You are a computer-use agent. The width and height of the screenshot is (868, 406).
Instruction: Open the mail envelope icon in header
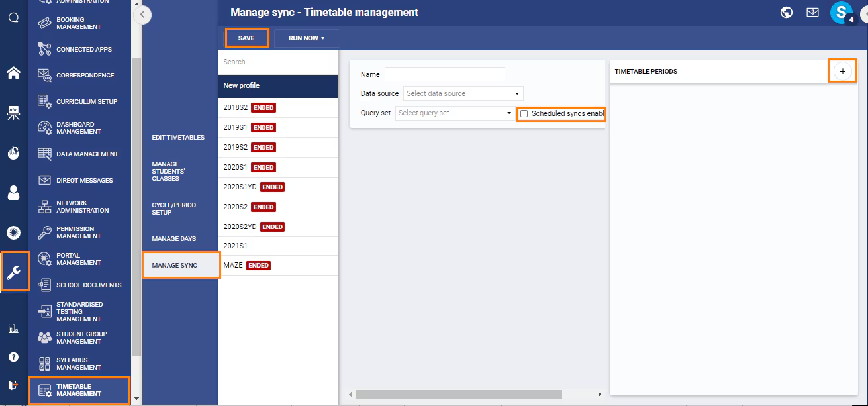tap(812, 12)
